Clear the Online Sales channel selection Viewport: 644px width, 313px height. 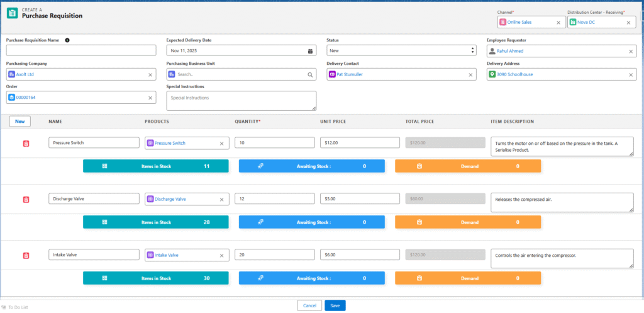click(x=558, y=23)
